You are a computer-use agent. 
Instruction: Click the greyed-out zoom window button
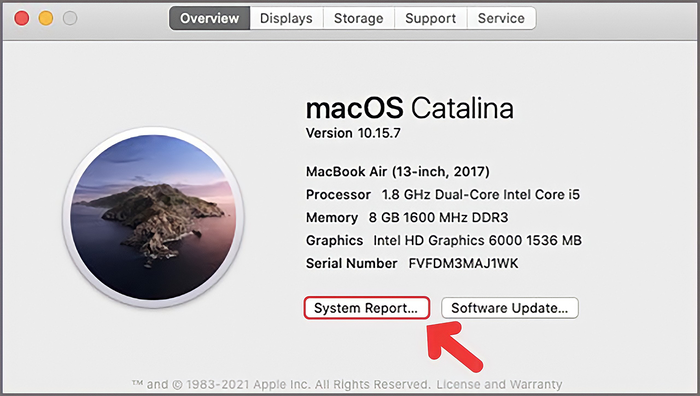tap(70, 18)
